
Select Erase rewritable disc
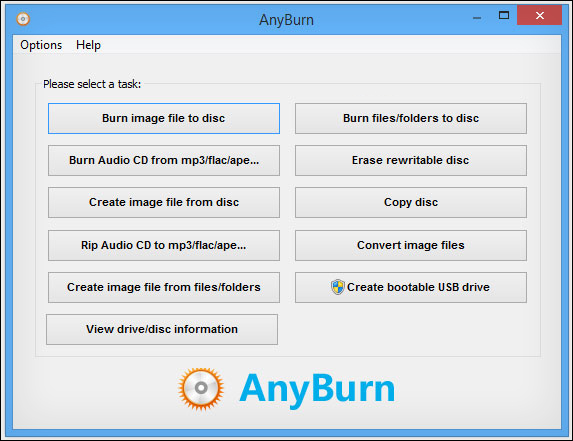pos(411,160)
